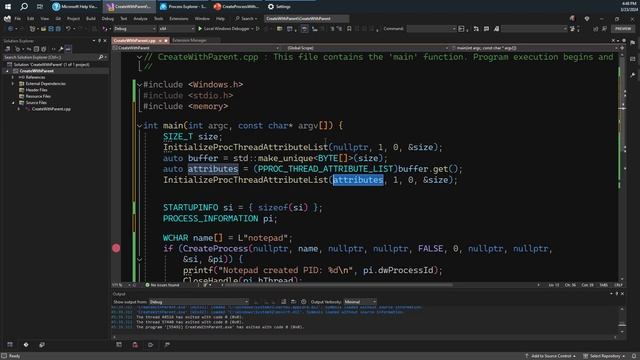640x360 pixels.
Task: Open the Output Verbosity Minimal dropdown
Action: pyautogui.click(x=360, y=302)
